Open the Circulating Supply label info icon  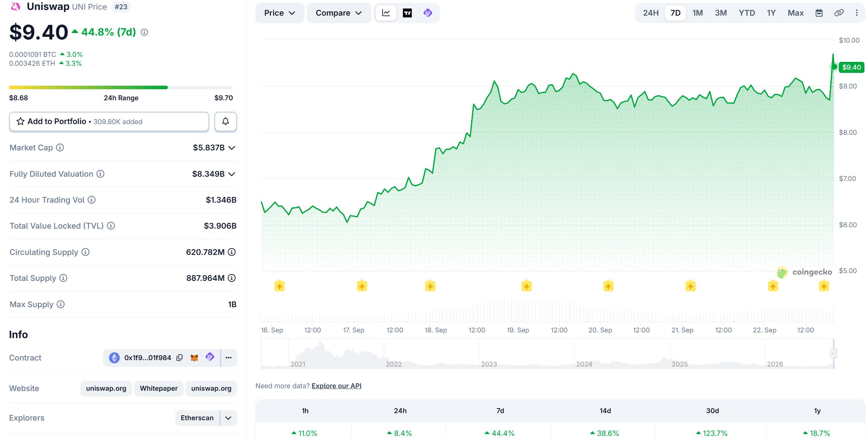tap(85, 252)
